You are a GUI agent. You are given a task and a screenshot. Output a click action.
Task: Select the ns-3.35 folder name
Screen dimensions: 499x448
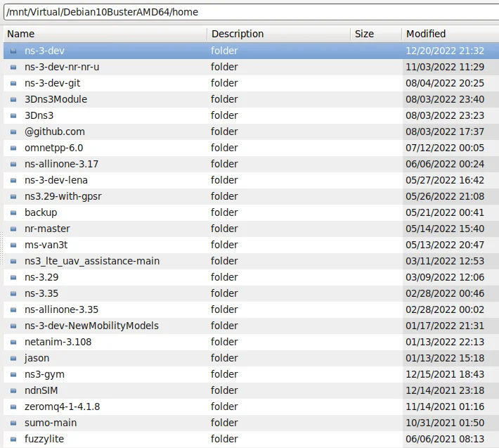point(41,293)
